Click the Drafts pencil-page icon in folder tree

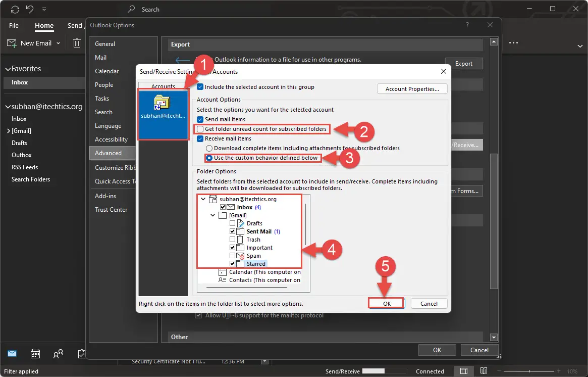(240, 223)
